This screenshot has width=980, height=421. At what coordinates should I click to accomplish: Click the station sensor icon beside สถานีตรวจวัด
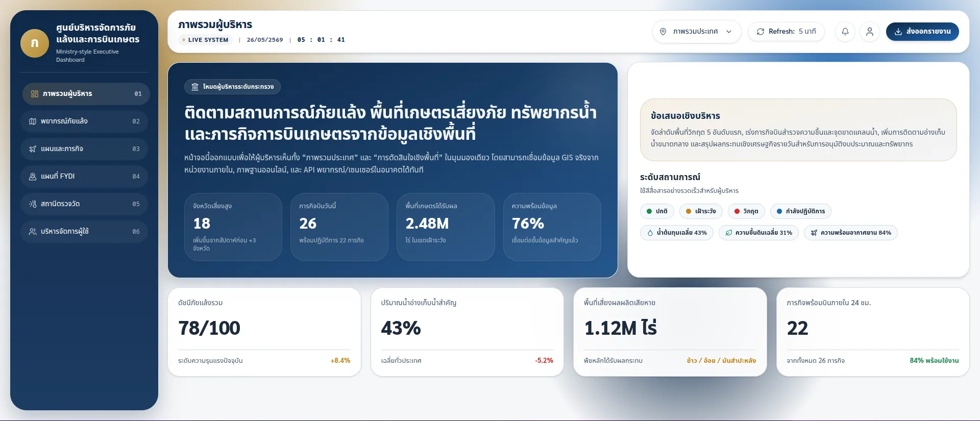click(33, 204)
